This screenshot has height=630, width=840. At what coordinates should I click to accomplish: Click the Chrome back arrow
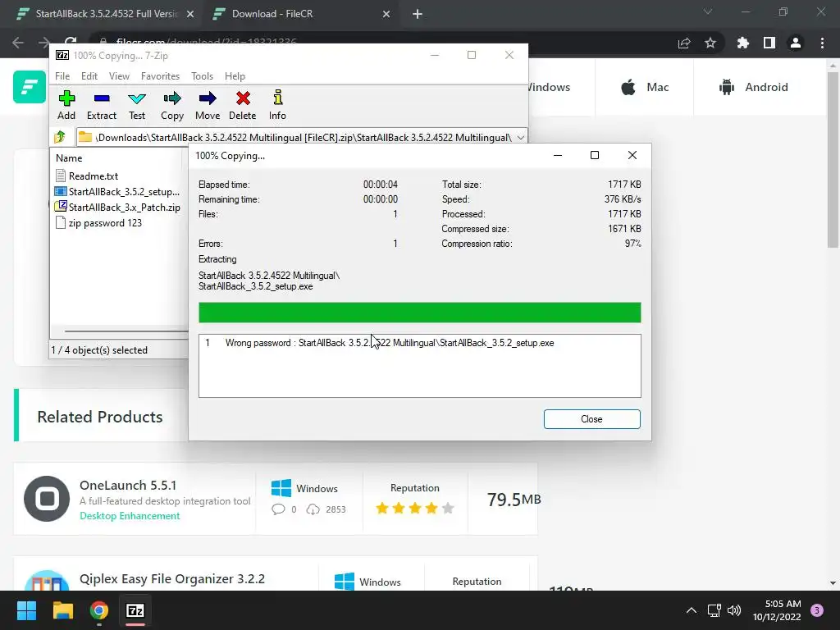[18, 43]
